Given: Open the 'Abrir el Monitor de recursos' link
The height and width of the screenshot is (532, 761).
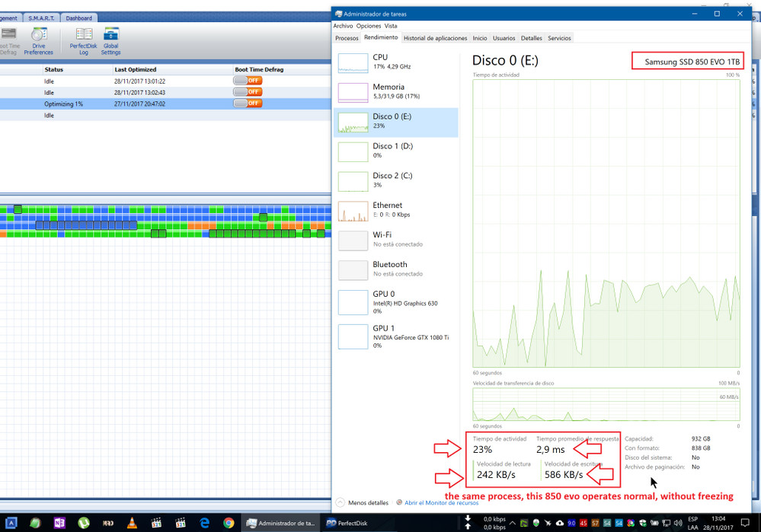Looking at the screenshot, I should (441, 503).
